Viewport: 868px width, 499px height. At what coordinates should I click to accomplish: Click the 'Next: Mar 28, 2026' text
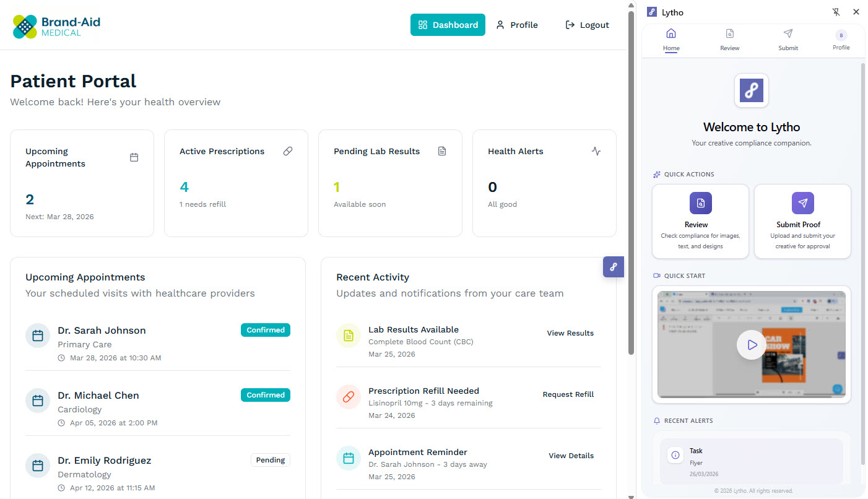(x=60, y=217)
